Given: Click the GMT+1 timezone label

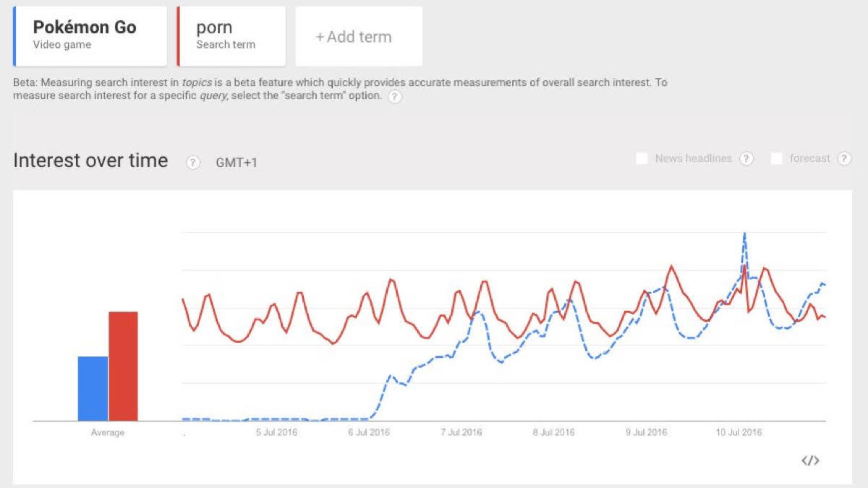Looking at the screenshot, I should pos(236,163).
